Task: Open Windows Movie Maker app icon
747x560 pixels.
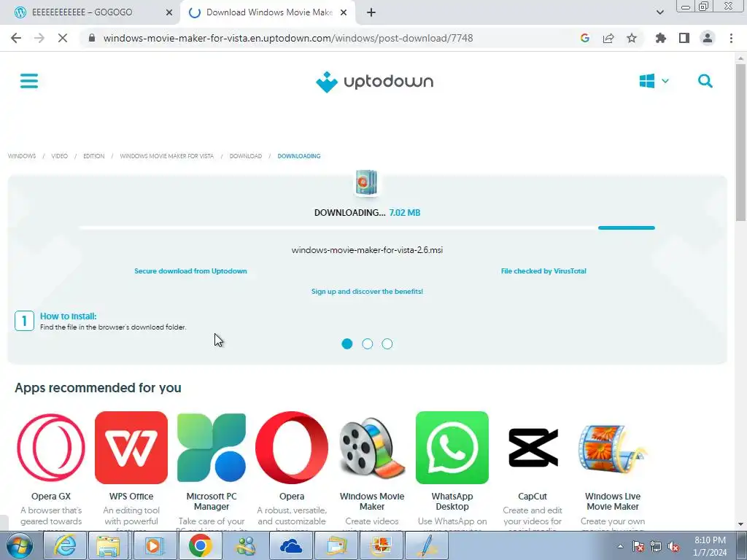Action: (x=372, y=448)
